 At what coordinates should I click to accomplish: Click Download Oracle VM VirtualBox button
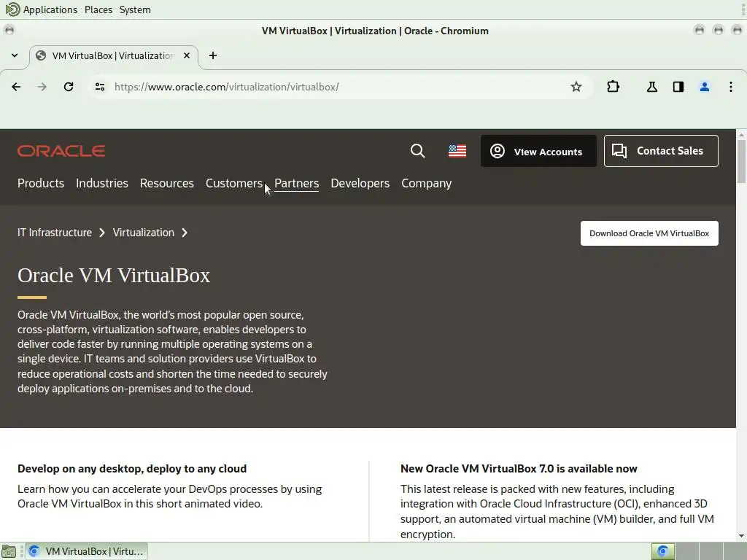[x=649, y=233]
